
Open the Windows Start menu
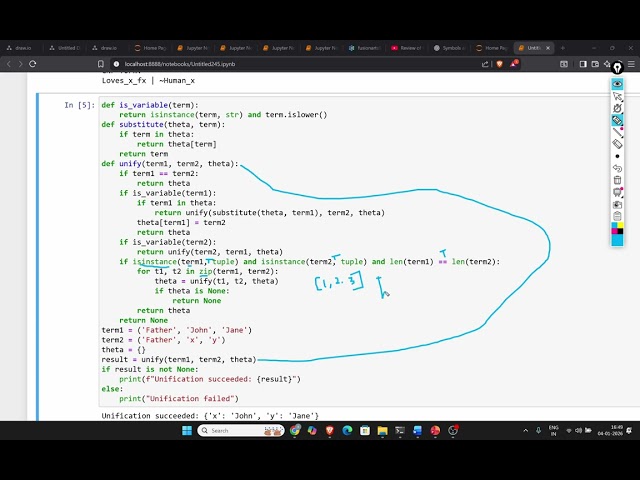tap(187, 431)
